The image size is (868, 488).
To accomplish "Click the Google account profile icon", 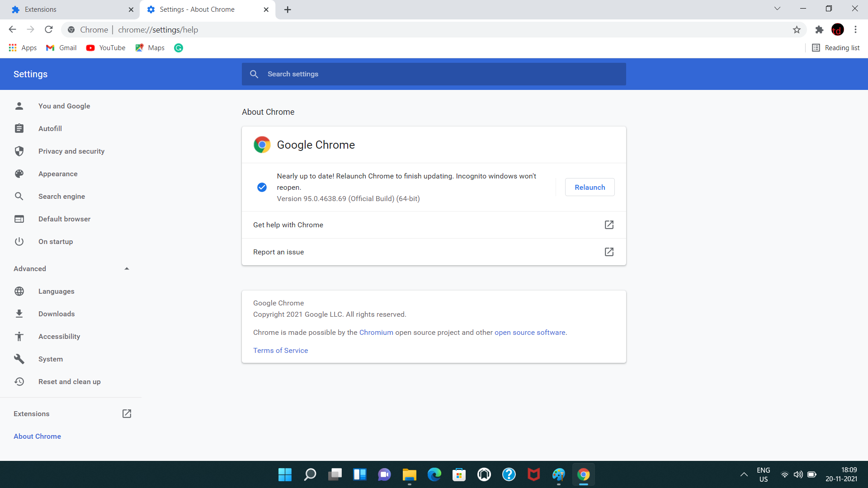I will click(x=838, y=29).
